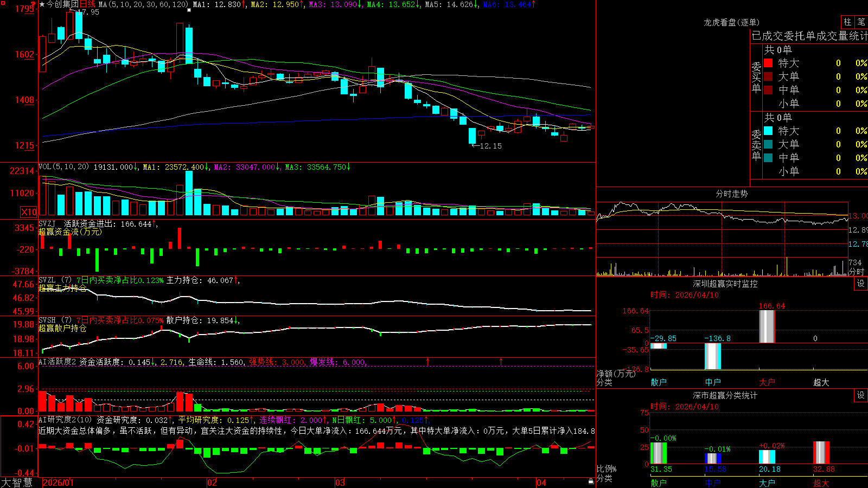Click the MA1: 12.830 value
The image size is (868, 488).
[217, 4]
